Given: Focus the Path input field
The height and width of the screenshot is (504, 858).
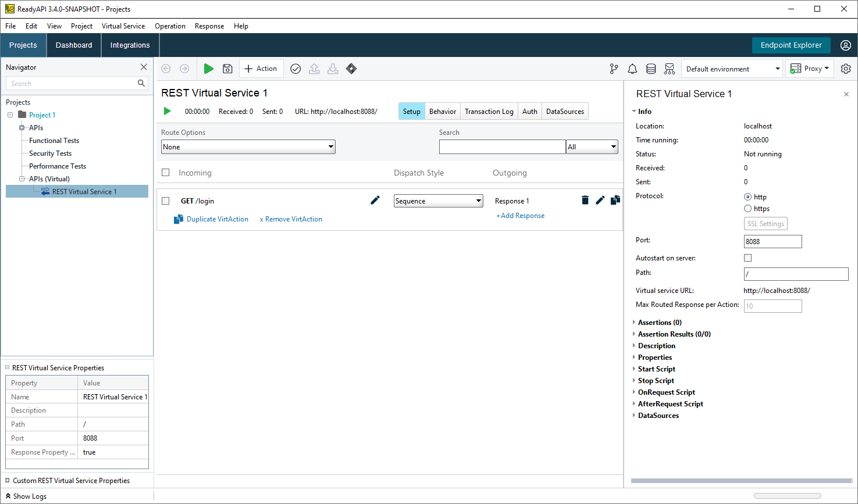Looking at the screenshot, I should (796, 274).
